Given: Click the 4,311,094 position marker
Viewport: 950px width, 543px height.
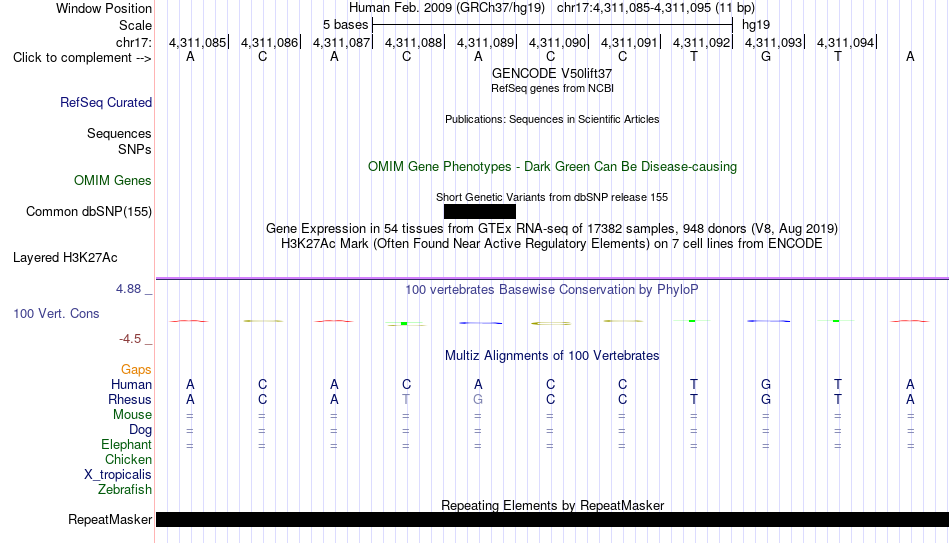Looking at the screenshot, I should coord(846,42).
